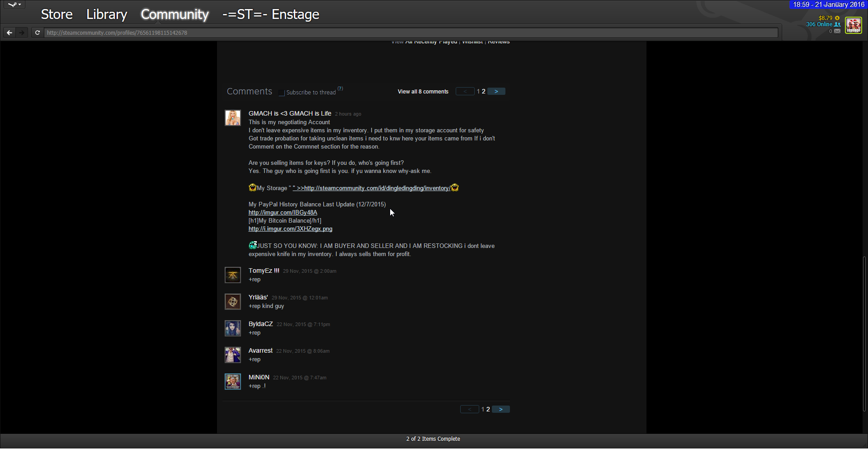Go back with the browser back arrow
The height and width of the screenshot is (462, 868).
click(9, 33)
